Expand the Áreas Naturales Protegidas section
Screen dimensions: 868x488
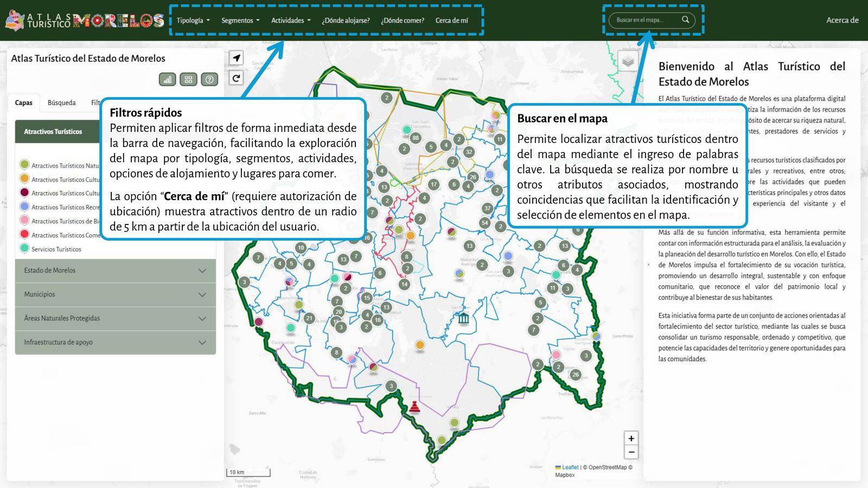[x=115, y=318]
